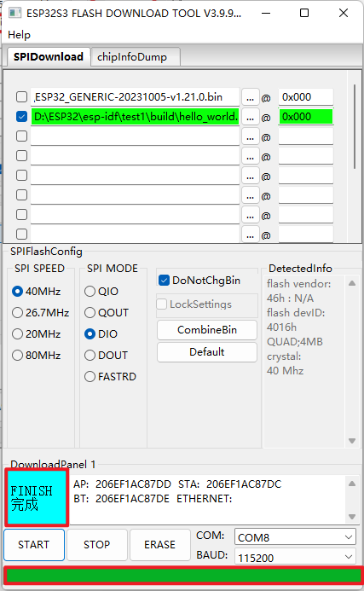The height and width of the screenshot is (591, 364).
Task: Browse for file in ESP32_GENERIC row
Action: pyautogui.click(x=251, y=97)
